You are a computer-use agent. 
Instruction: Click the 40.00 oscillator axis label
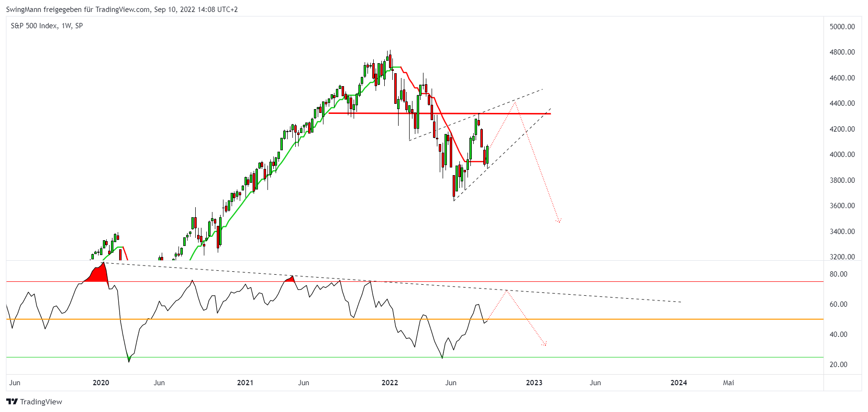838,334
